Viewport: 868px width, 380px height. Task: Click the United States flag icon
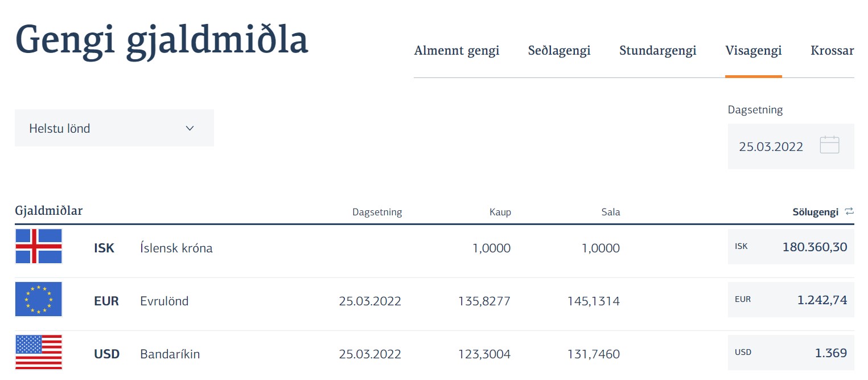point(39,353)
